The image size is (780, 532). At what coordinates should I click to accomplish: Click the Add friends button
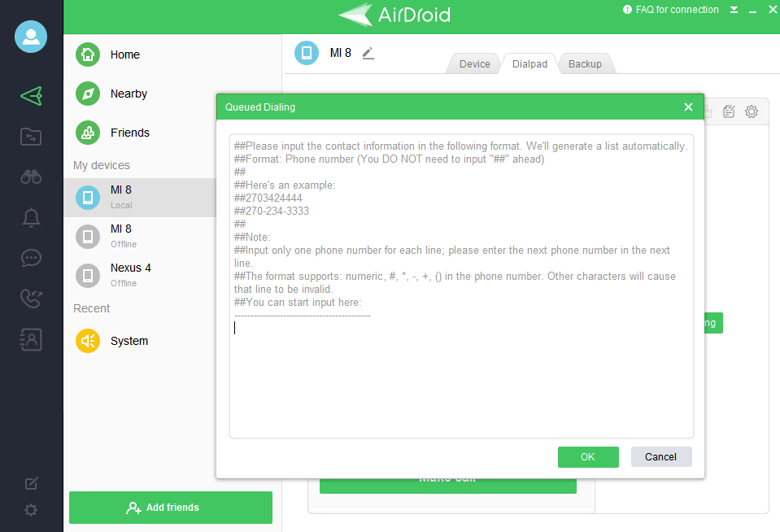pyautogui.click(x=171, y=507)
